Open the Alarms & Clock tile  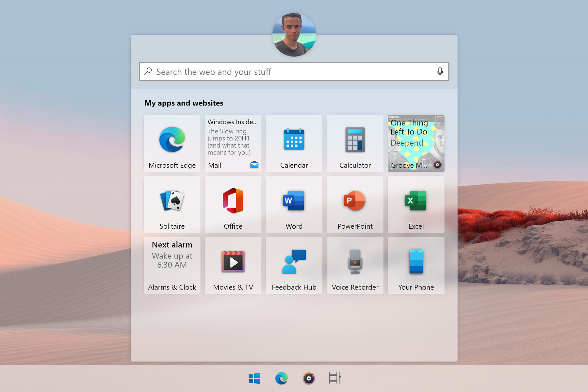(172, 265)
